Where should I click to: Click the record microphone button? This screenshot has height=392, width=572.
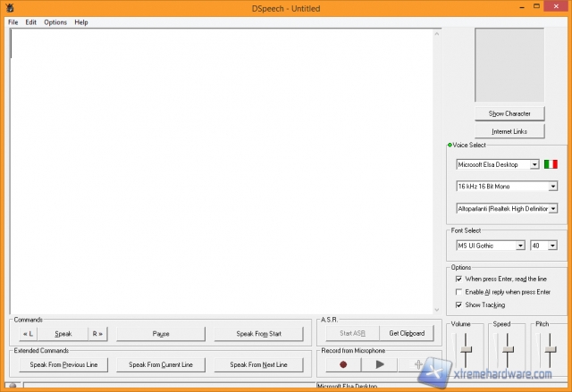(x=342, y=364)
